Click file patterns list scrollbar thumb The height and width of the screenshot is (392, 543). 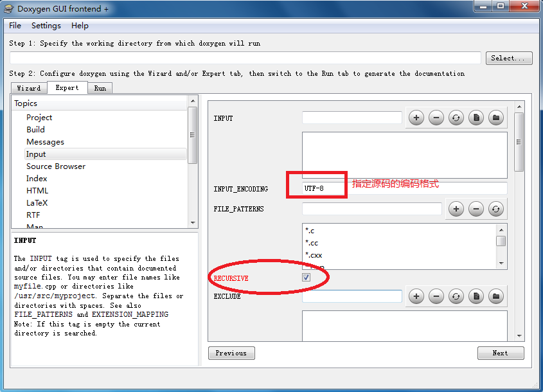[x=501, y=241]
